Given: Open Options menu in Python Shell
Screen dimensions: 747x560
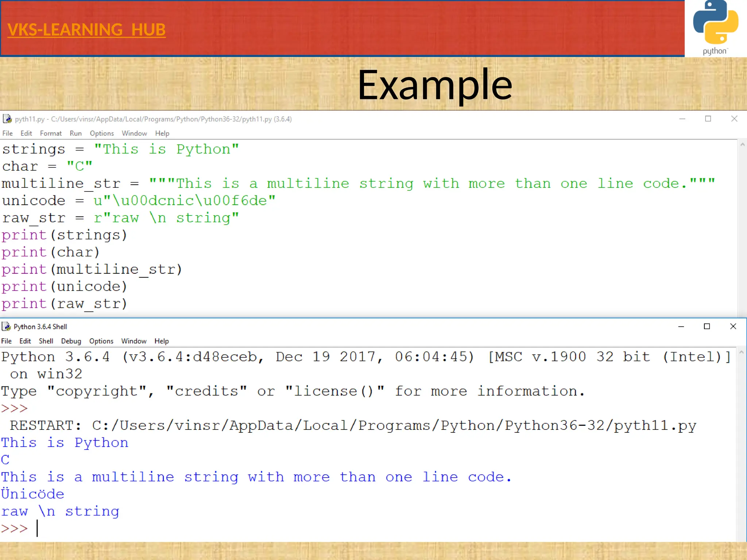Looking at the screenshot, I should tap(101, 341).
